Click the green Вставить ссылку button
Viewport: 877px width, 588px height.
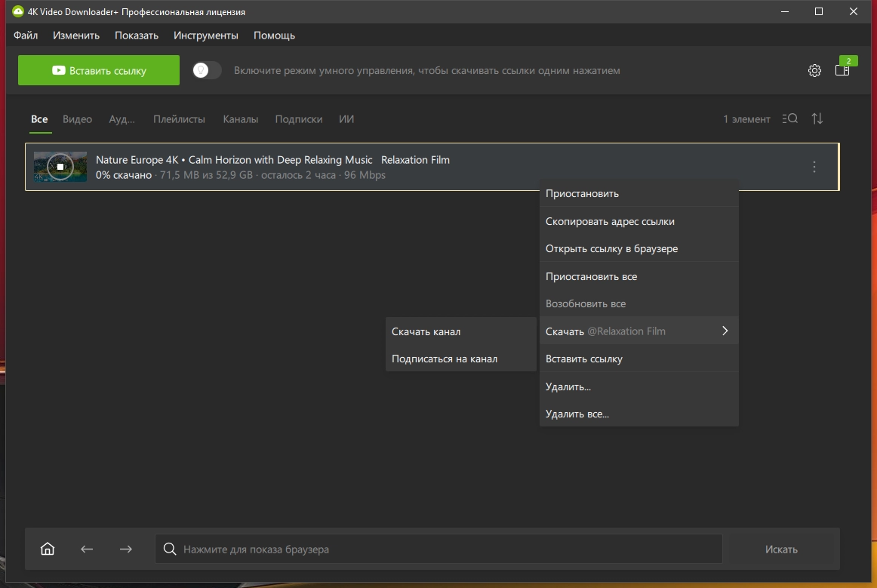click(x=99, y=71)
